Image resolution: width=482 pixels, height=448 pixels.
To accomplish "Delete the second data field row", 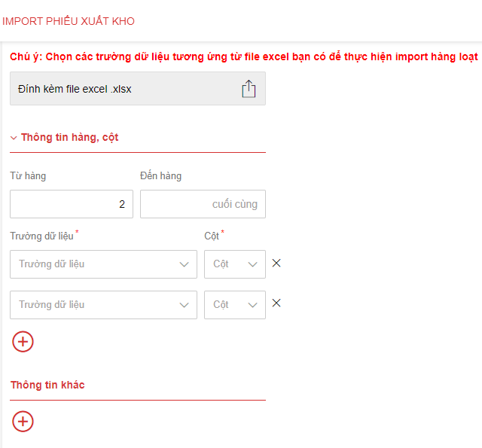I will point(276,303).
